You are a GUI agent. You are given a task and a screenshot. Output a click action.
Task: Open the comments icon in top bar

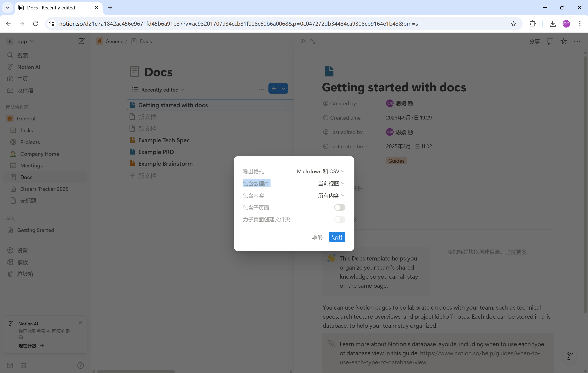pyautogui.click(x=550, y=41)
